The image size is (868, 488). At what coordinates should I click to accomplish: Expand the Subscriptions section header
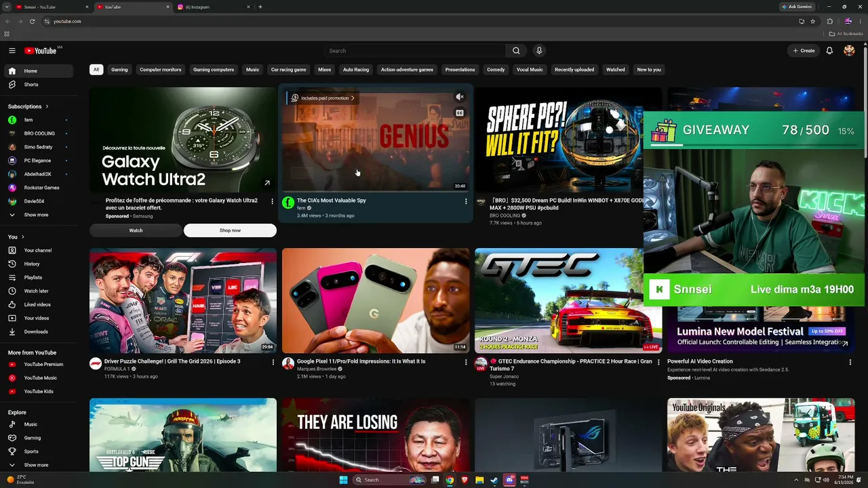tap(28, 106)
